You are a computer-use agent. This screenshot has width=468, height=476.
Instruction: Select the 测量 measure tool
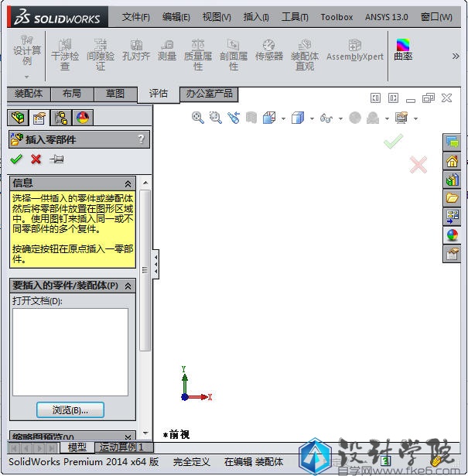(166, 51)
